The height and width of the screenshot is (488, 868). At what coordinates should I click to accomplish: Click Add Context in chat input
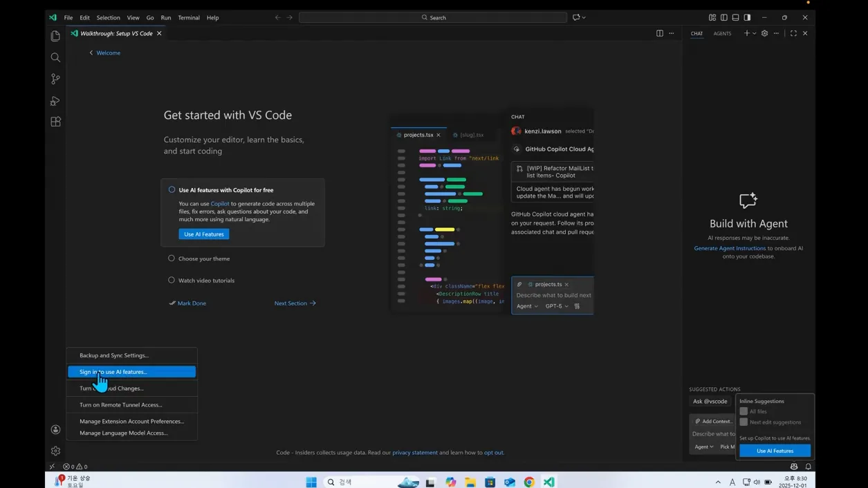point(714,421)
